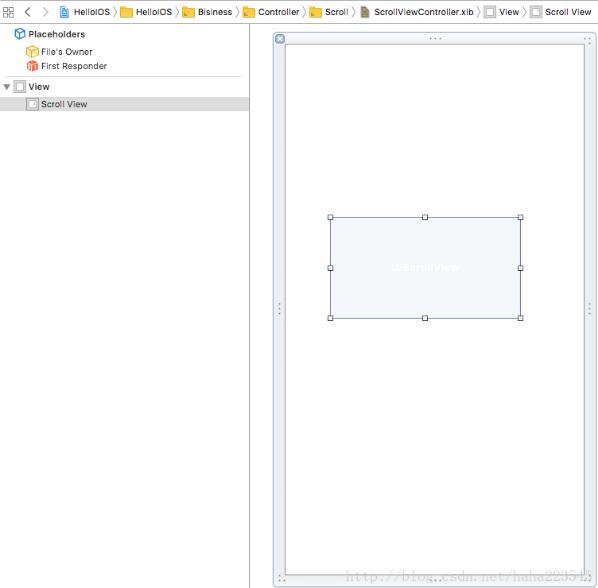Click the First Responder red cube icon

[32, 66]
